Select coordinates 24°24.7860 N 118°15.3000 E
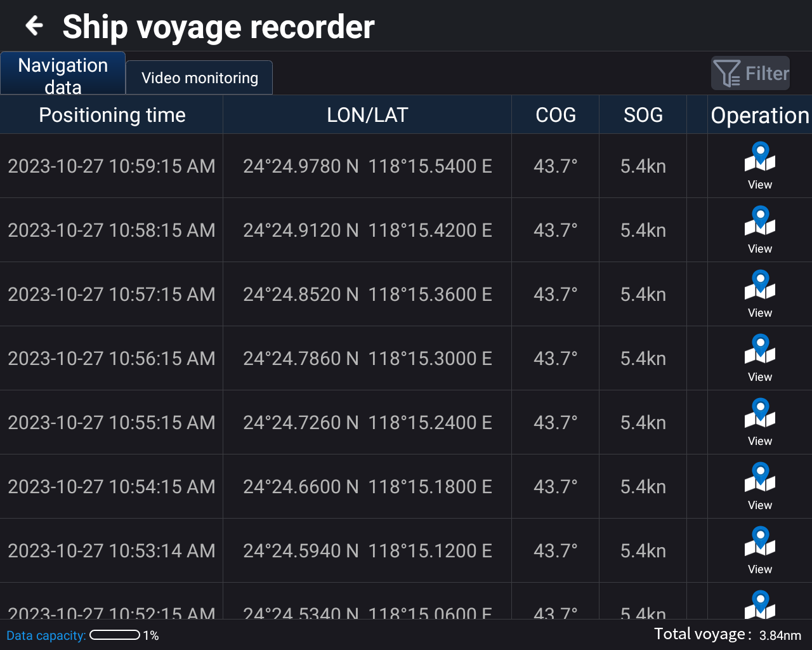The image size is (812, 650). [367, 359]
